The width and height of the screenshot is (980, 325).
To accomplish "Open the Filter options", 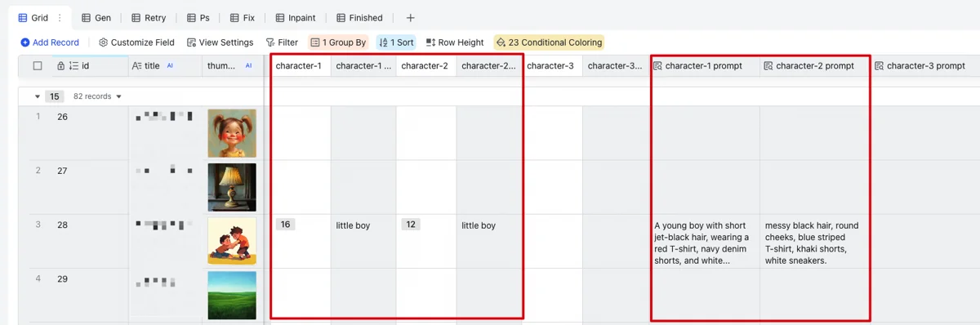I will click(x=282, y=42).
